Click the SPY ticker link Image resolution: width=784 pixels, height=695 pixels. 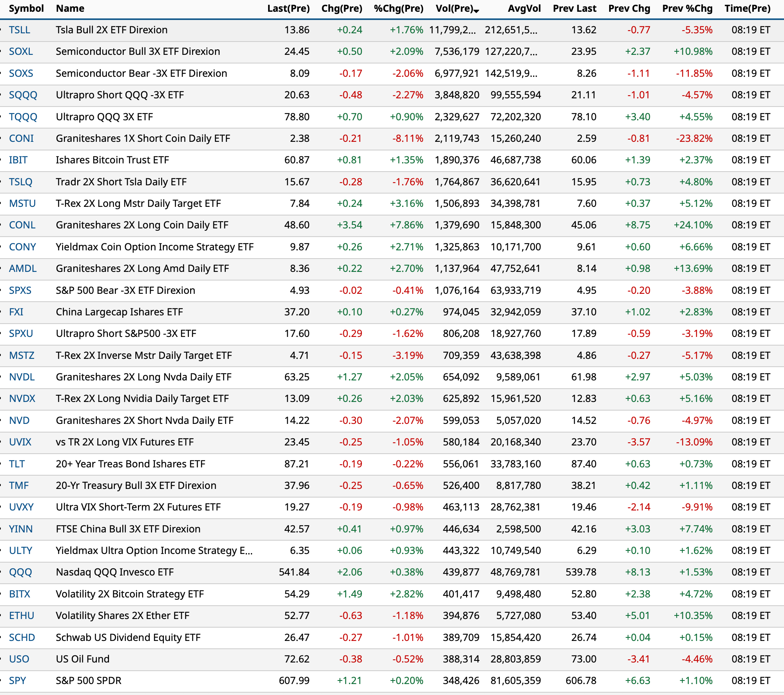[x=17, y=681]
